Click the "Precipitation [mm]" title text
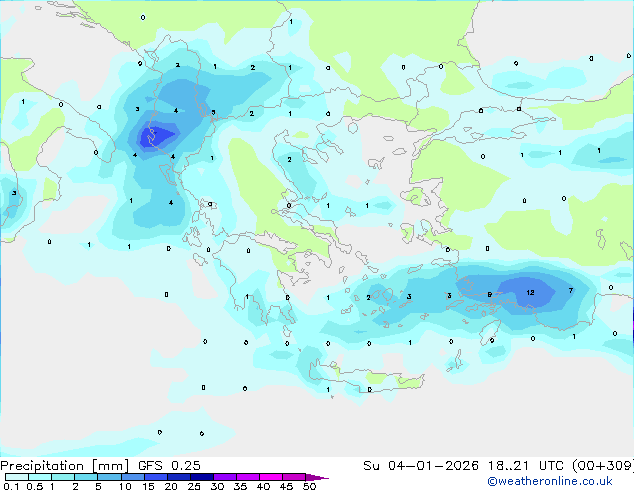634x490 pixels. tap(65, 466)
